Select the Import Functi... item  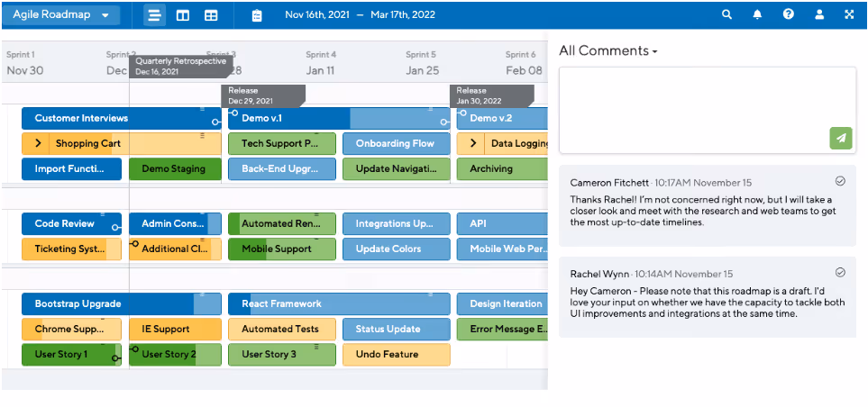(x=71, y=168)
